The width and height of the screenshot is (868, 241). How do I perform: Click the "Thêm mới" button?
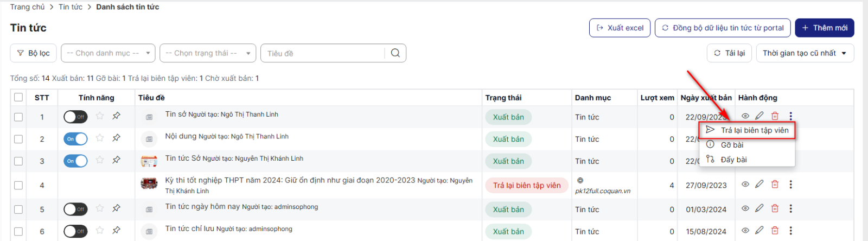point(824,28)
